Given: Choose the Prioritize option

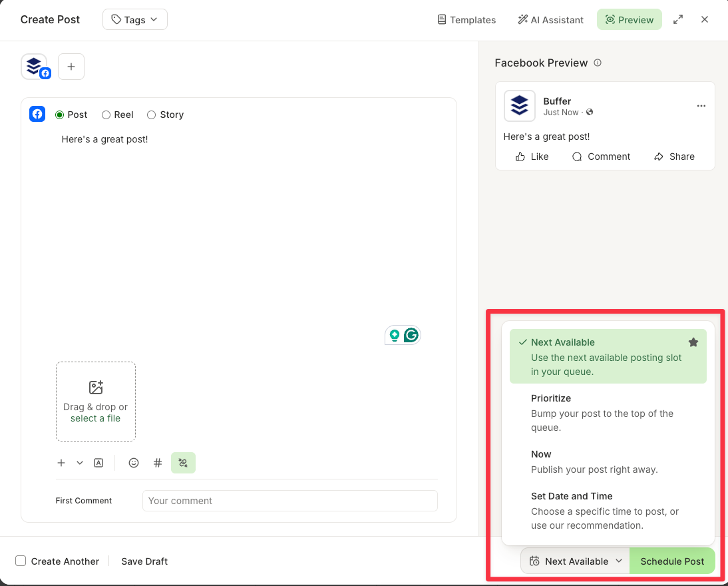Looking at the screenshot, I should [608, 412].
